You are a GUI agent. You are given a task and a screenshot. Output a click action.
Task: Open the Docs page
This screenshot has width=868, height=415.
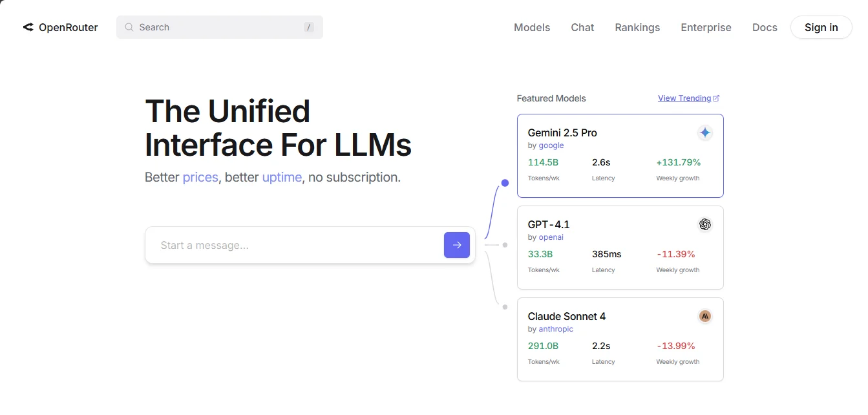pos(765,27)
